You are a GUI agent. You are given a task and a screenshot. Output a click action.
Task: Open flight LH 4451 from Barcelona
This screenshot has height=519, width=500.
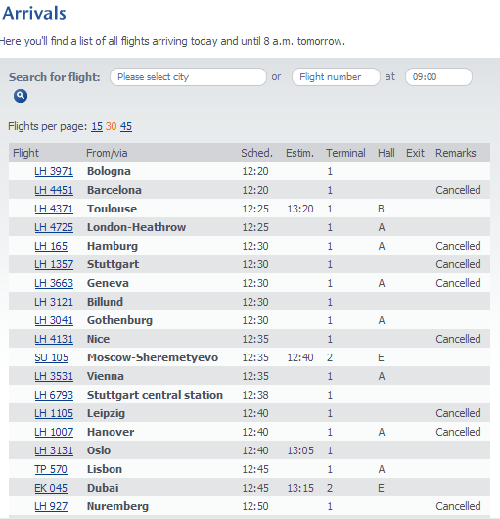click(53, 190)
